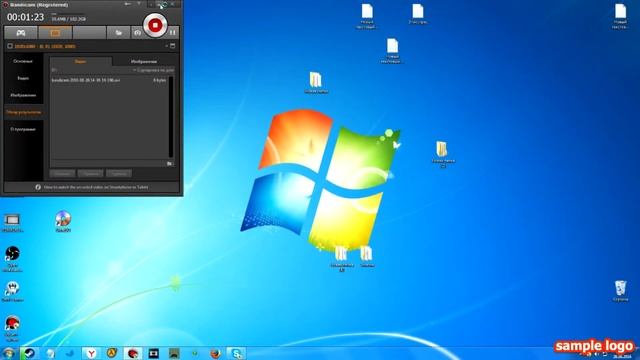Screen dimensions: 640x360
Task: Open 'How to watch the recorded video' link
Action: [96, 187]
